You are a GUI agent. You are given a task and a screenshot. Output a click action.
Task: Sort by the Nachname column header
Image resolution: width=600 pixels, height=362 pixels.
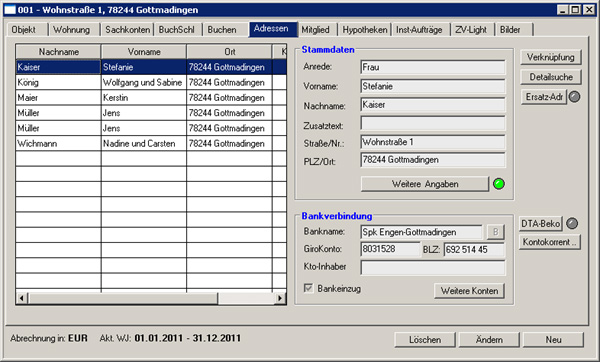59,52
